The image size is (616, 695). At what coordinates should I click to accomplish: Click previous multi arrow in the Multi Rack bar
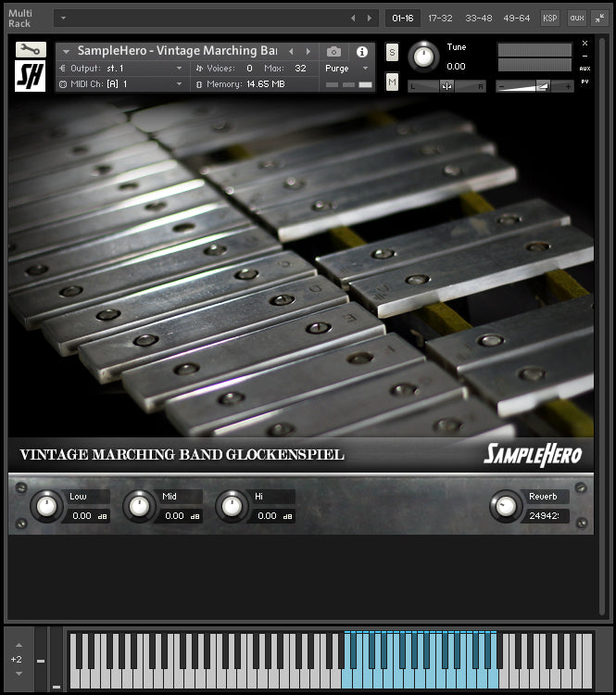[x=353, y=19]
